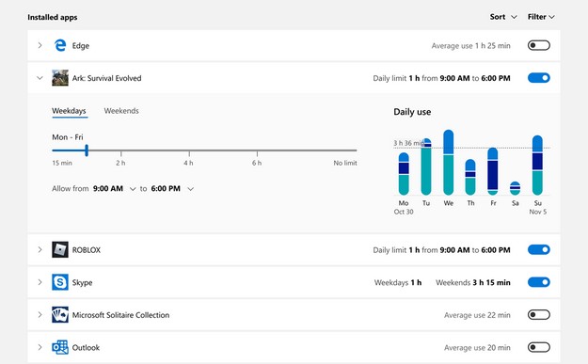Open the Filter menu
588x364 pixels.
[541, 17]
